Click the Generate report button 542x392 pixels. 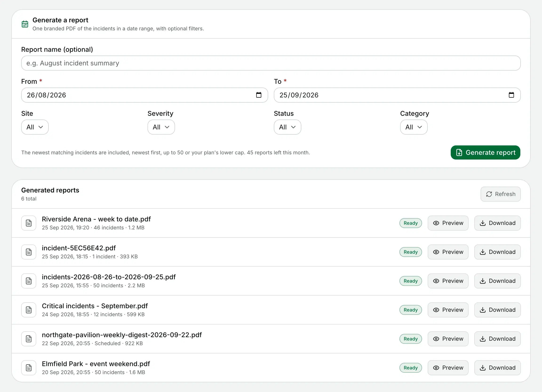(485, 152)
